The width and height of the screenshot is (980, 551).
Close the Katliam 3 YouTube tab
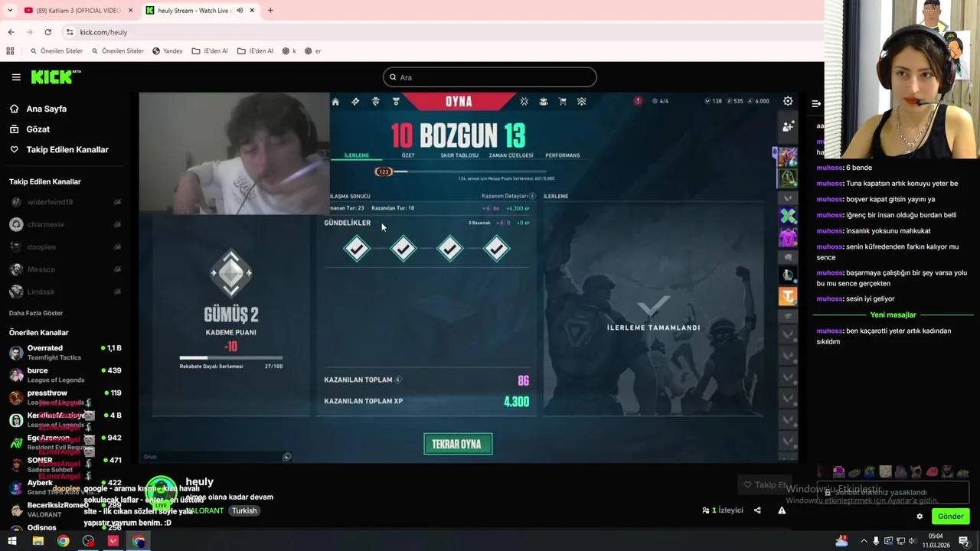(x=130, y=11)
